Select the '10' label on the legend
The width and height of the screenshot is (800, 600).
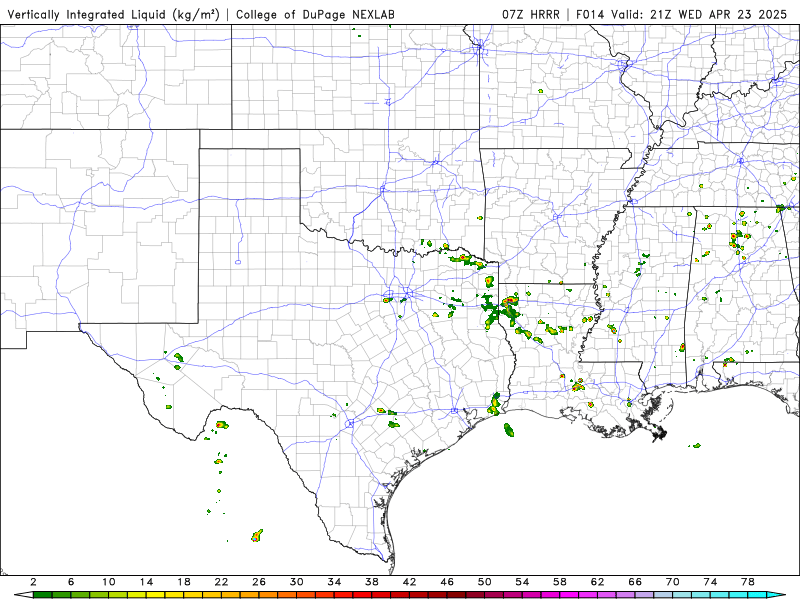tap(108, 582)
